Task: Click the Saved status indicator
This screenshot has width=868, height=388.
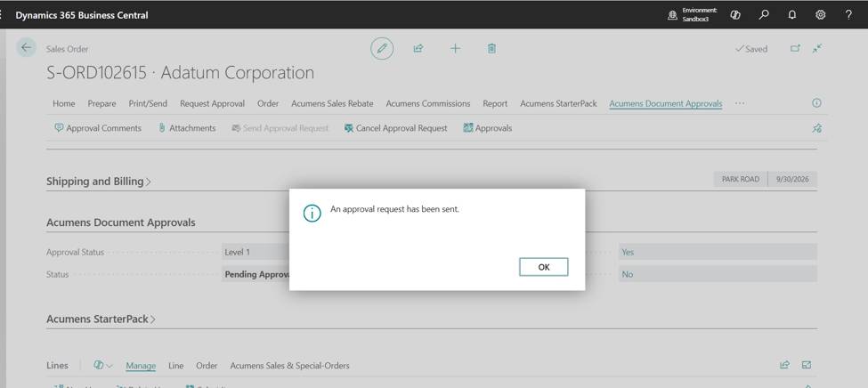Action: (x=751, y=49)
